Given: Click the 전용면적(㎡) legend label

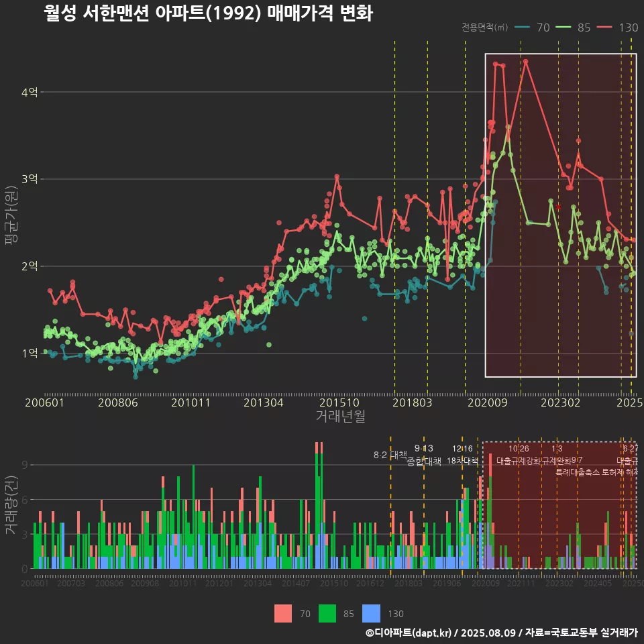Looking at the screenshot, I should tap(484, 28).
